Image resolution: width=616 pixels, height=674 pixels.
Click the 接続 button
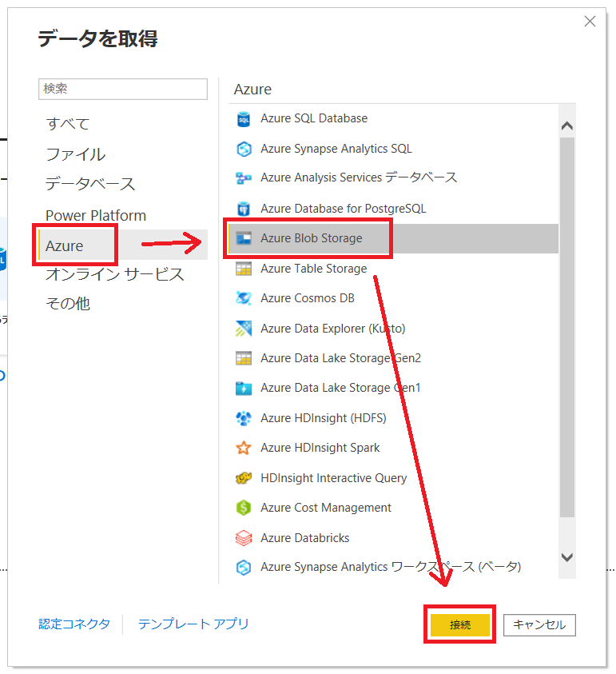460,624
